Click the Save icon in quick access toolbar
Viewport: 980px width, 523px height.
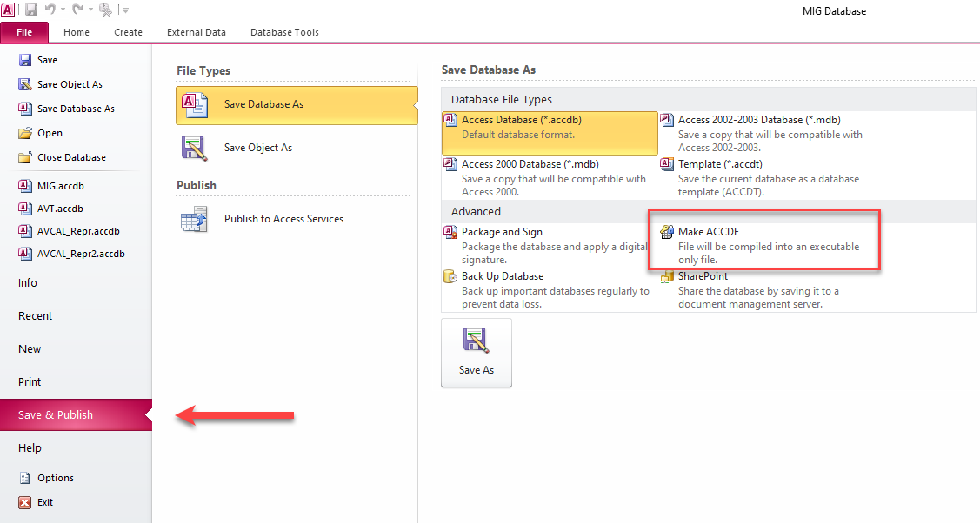coord(31,10)
